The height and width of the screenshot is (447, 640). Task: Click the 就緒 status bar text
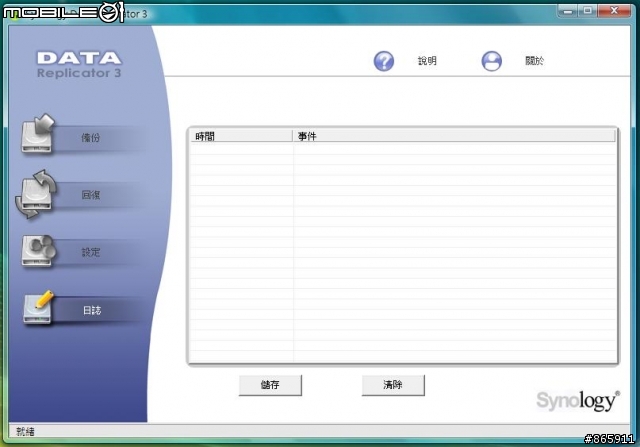click(x=25, y=431)
